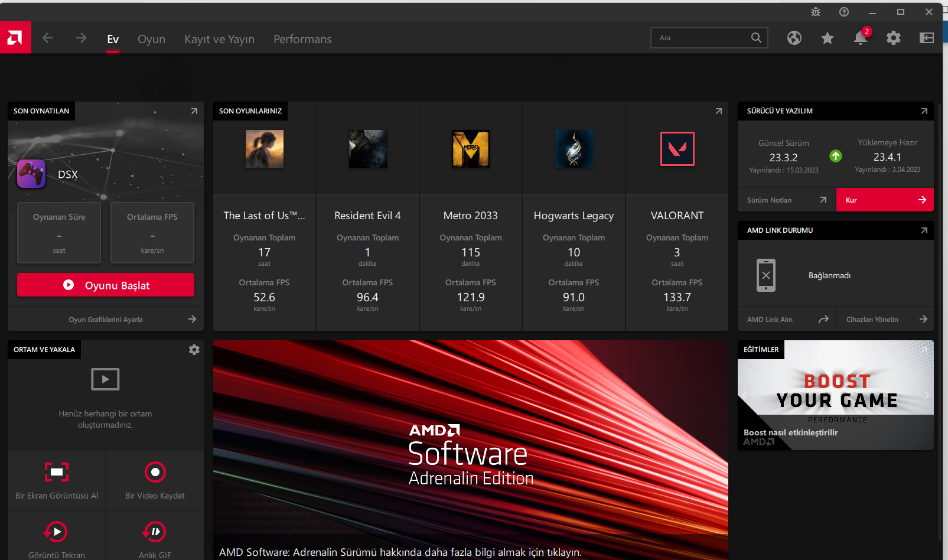This screenshot has width=948, height=560.
Task: Open settings gear icon in top bar
Action: coord(894,38)
